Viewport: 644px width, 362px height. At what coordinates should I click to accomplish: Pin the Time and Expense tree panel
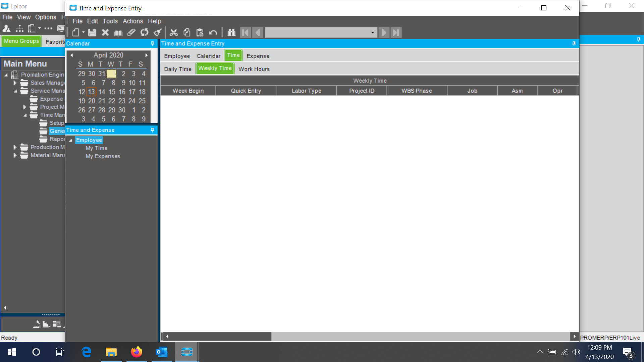click(152, 130)
